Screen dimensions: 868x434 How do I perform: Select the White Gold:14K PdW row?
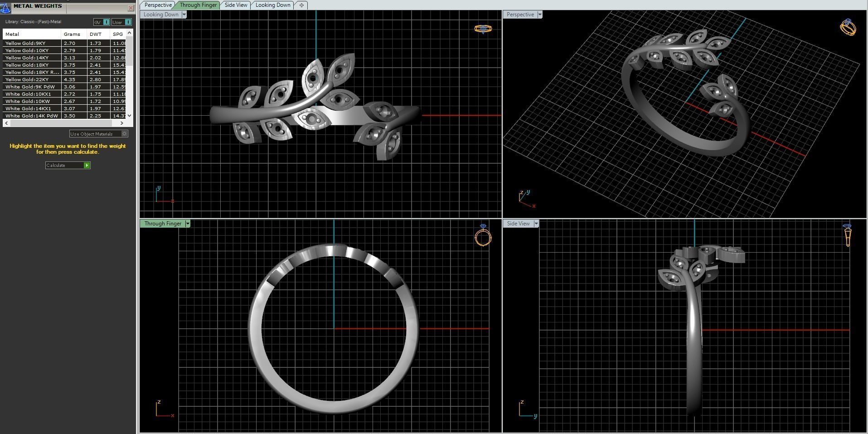[65, 116]
